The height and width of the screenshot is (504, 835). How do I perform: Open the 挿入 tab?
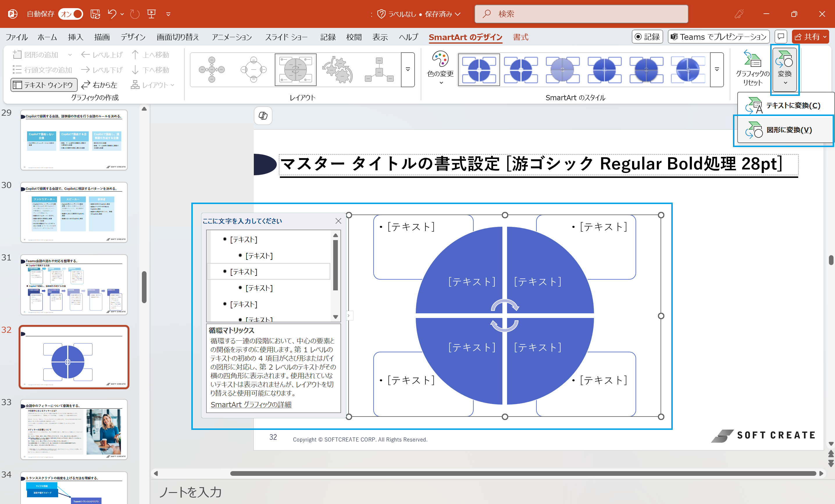75,37
